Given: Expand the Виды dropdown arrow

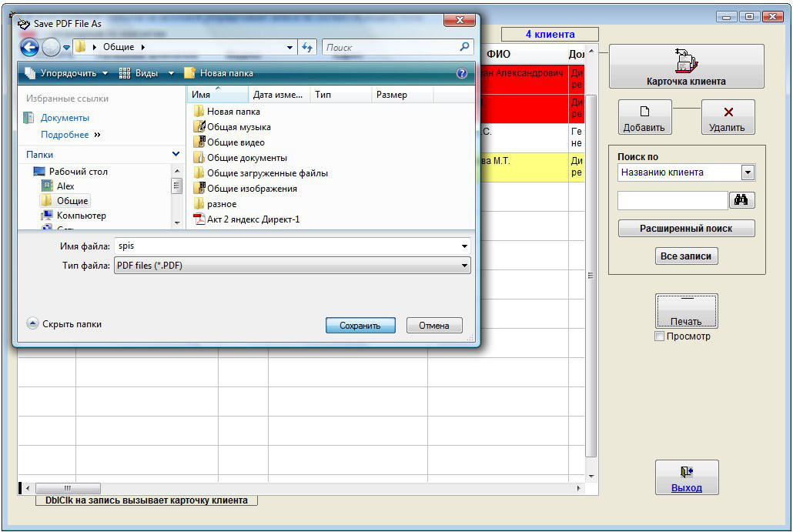Looking at the screenshot, I should (171, 73).
